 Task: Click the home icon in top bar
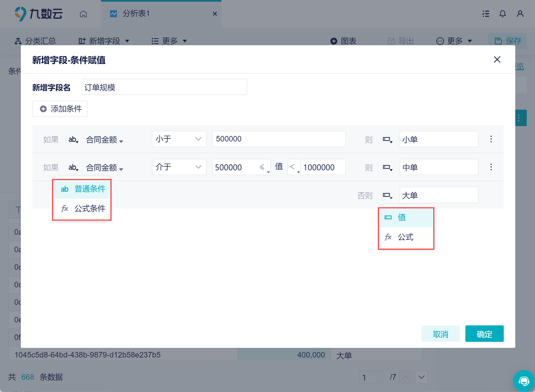tap(83, 14)
